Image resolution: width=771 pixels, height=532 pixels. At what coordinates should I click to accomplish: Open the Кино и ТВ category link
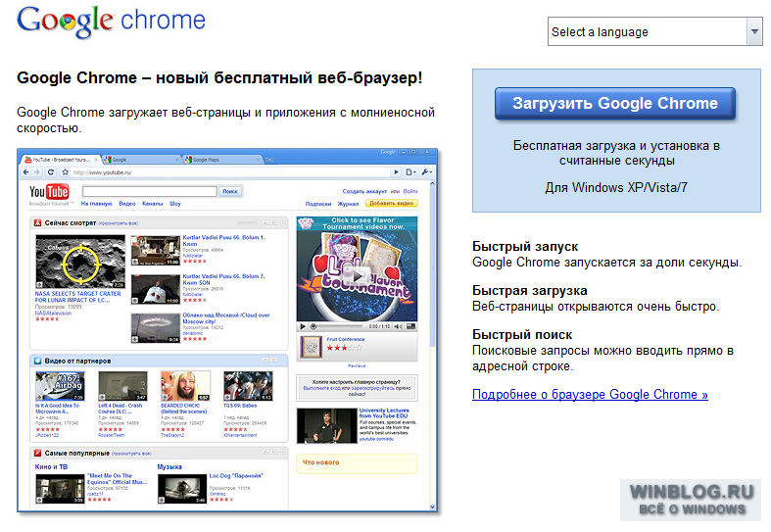[x=51, y=466]
